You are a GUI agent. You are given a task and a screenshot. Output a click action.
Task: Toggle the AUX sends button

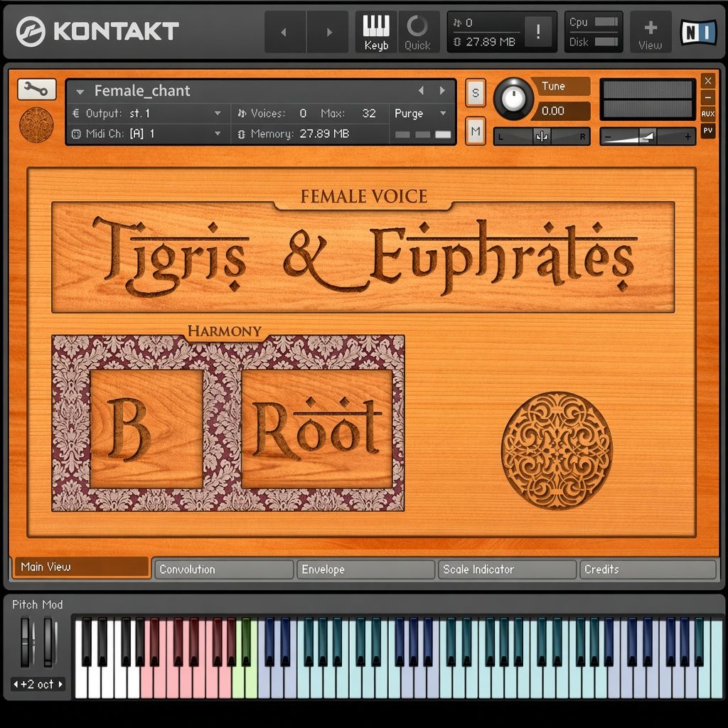708,114
